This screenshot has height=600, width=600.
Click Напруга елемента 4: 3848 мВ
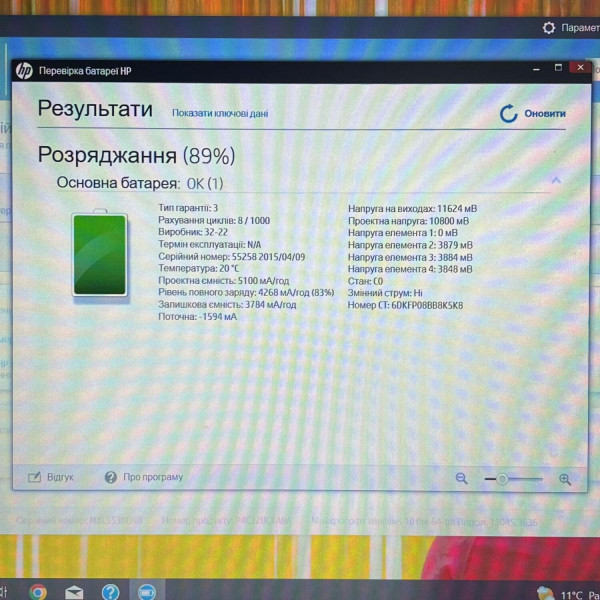click(x=410, y=269)
